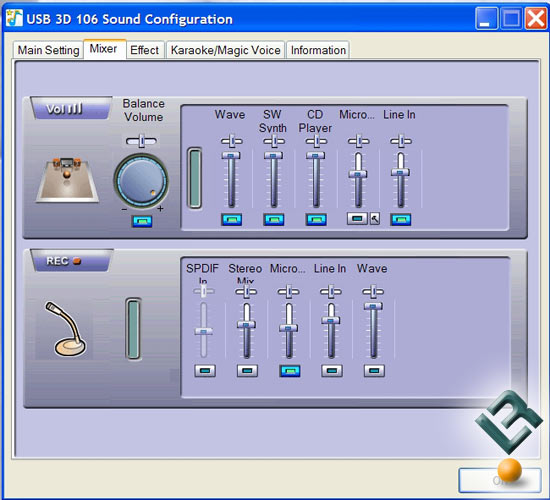This screenshot has width=550, height=500.
Task: Close the Sound Configuration window
Action: coord(536,18)
